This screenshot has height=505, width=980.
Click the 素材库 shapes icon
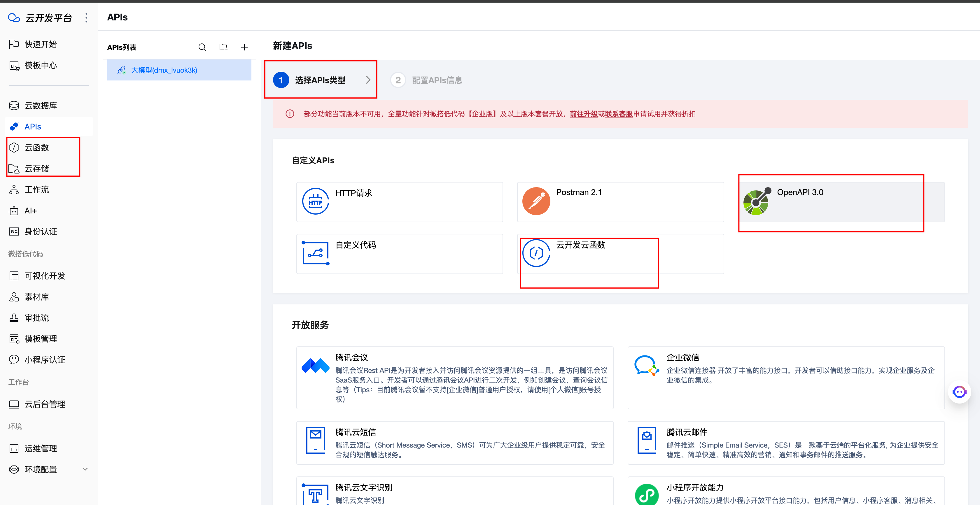pyautogui.click(x=14, y=297)
